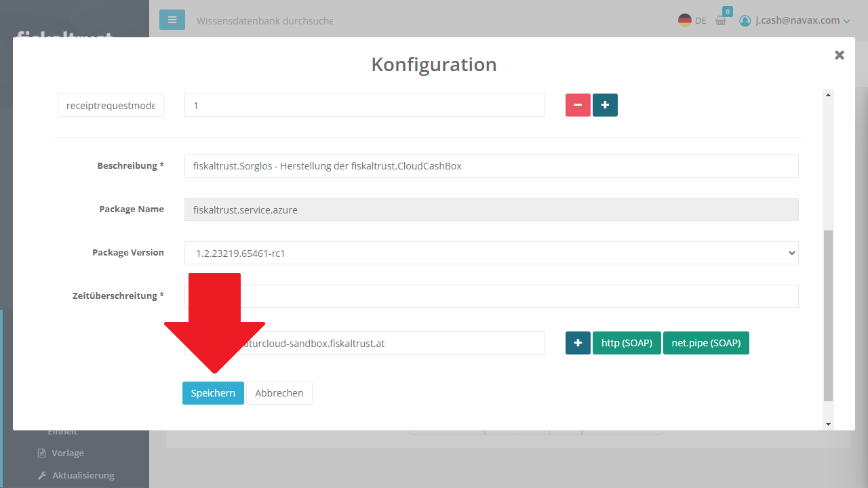Cancel with the Abbrechen button
Image resolution: width=868 pixels, height=488 pixels.
[x=279, y=393]
